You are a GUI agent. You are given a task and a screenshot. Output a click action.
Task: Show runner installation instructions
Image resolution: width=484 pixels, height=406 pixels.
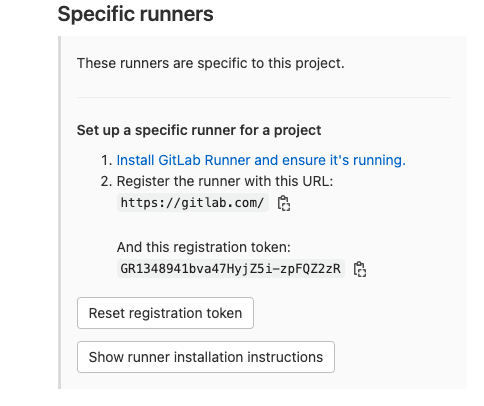tap(206, 357)
